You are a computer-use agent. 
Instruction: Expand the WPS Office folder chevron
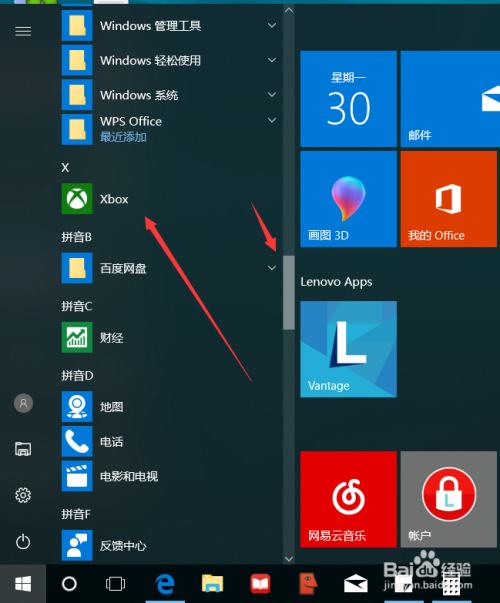point(272,120)
